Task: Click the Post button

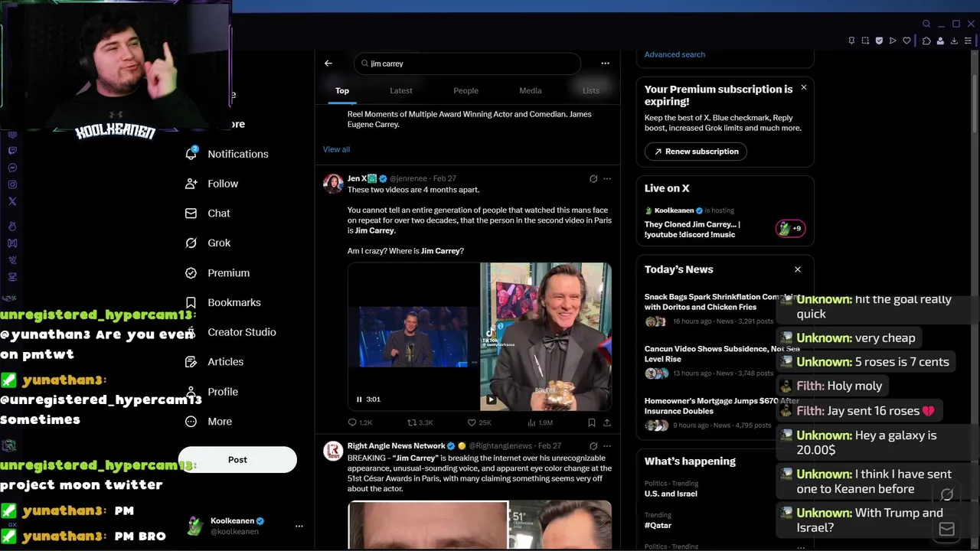Action: tap(237, 460)
